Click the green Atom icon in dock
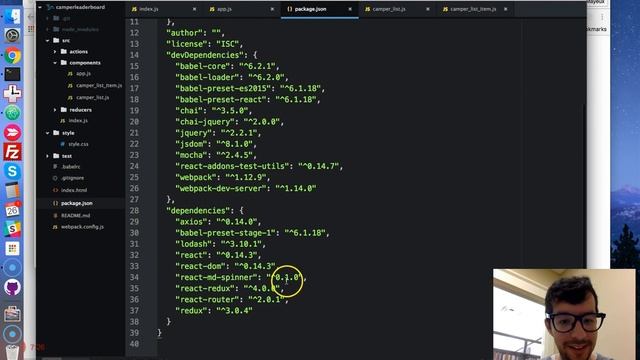This screenshot has height=360, width=640. (x=12, y=113)
